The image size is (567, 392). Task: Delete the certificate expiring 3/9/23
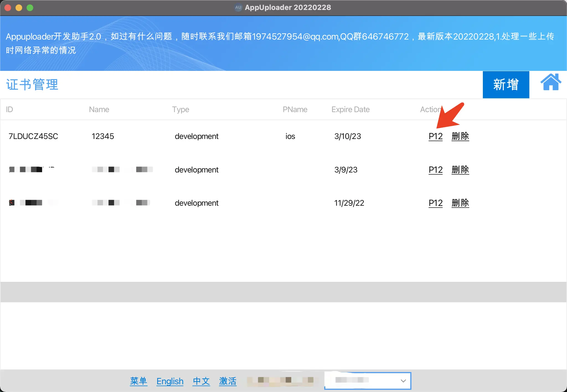[x=460, y=170]
